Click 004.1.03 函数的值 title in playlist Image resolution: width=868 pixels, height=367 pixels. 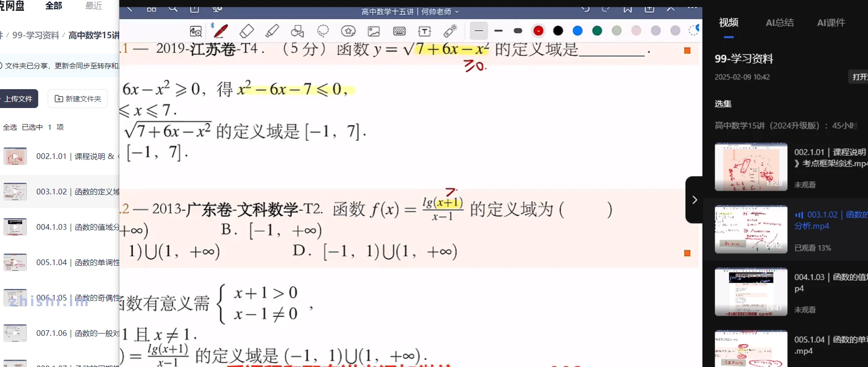pyautogui.click(x=831, y=283)
